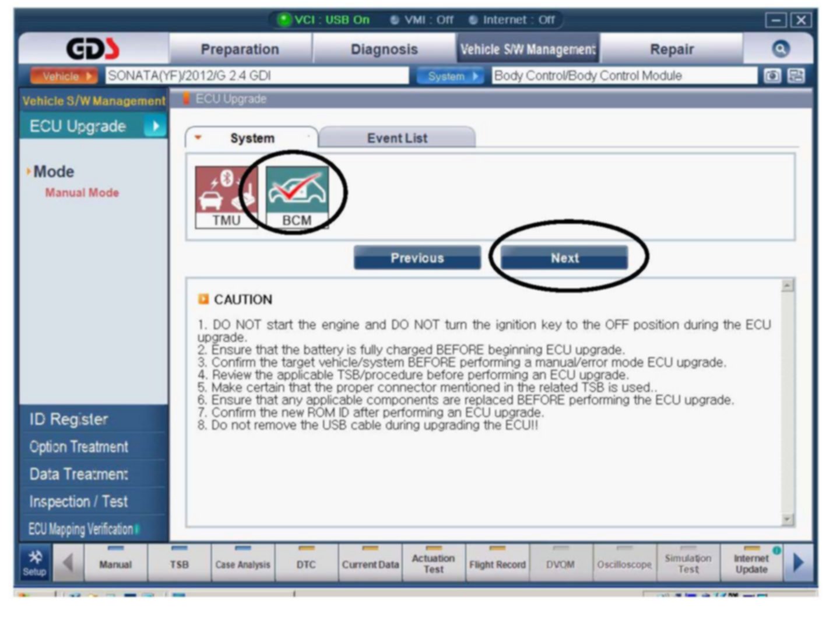The width and height of the screenshot is (840, 623).
Task: Expand the ECU Upgrade arrow
Action: point(156,126)
